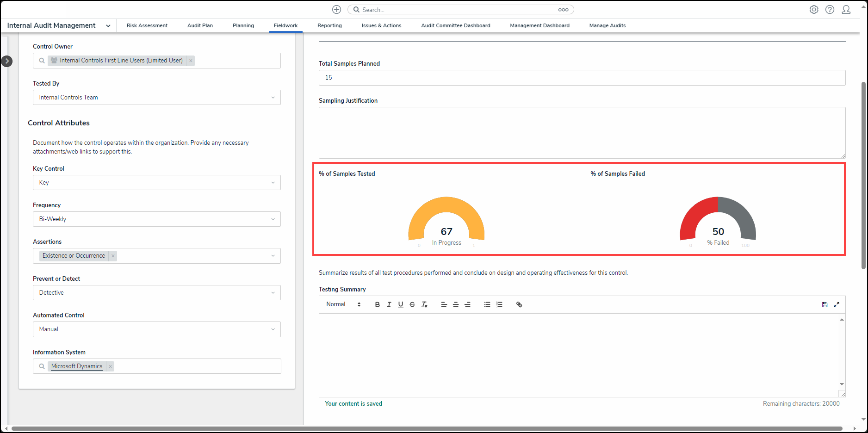868x433 pixels.
Task: Open the Issues & Actions tab
Action: [381, 26]
